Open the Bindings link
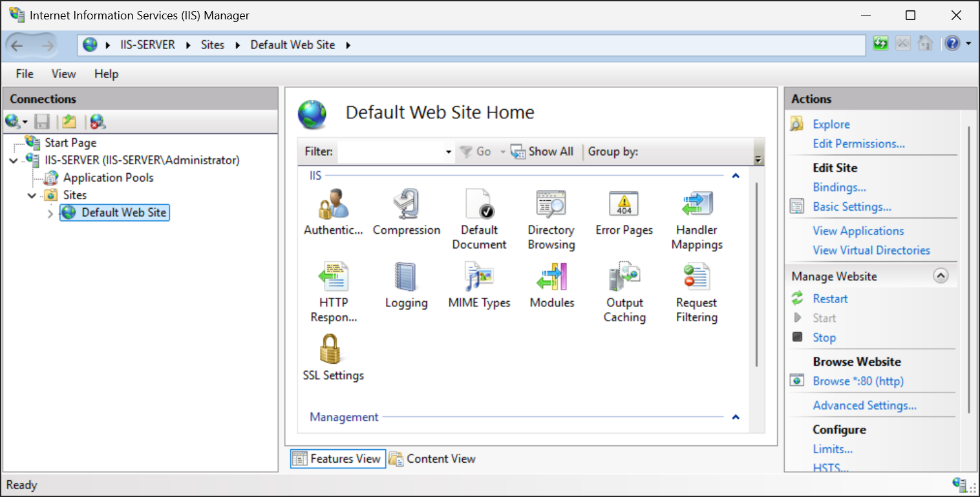 pos(840,187)
